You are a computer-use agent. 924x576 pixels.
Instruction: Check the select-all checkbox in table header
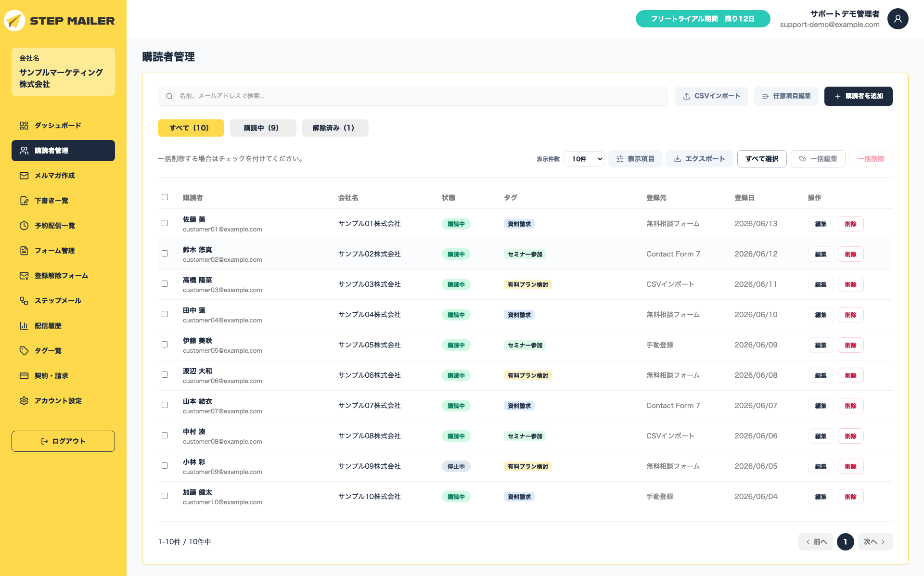click(x=165, y=197)
